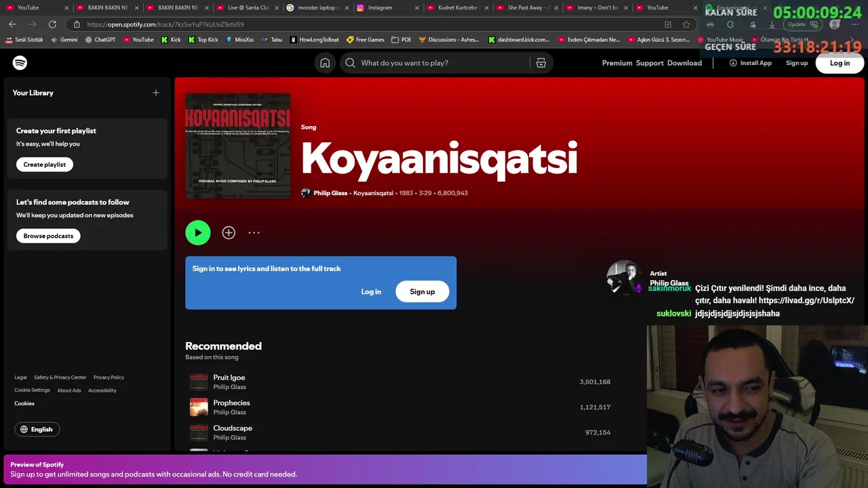The image size is (868, 488).
Task: Open the Evden Çıkmadan Ne bookmark
Action: (589, 40)
